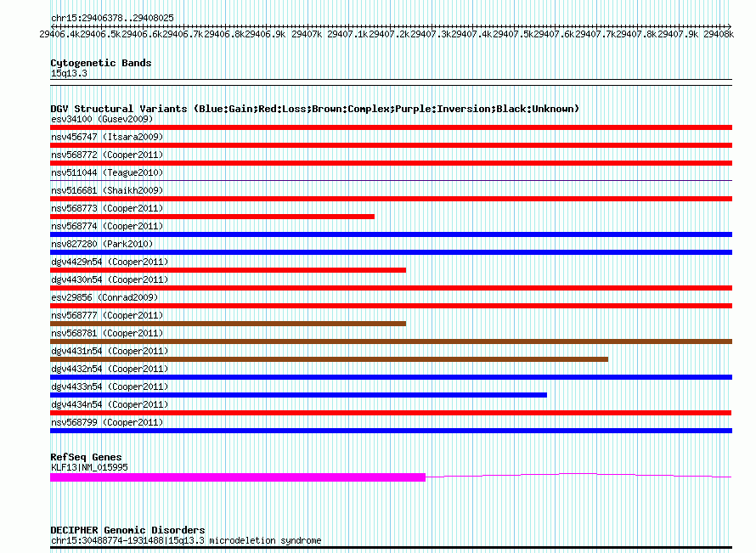Open the nsv568774 (Cooper2011) variant label
756x553 pixels.
coord(107,226)
